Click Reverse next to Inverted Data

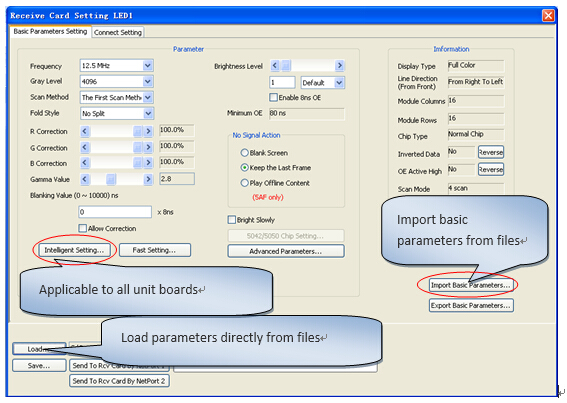(491, 152)
